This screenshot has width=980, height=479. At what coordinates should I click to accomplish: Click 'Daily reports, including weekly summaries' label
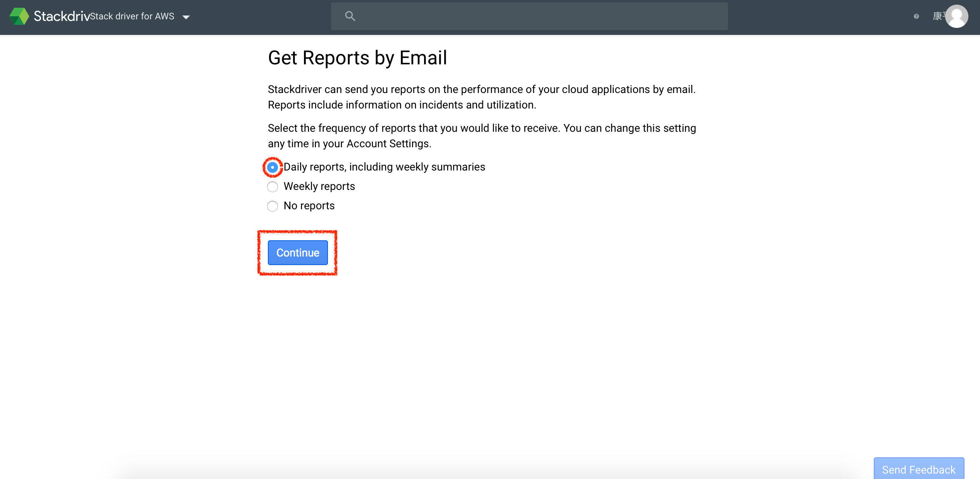[384, 167]
